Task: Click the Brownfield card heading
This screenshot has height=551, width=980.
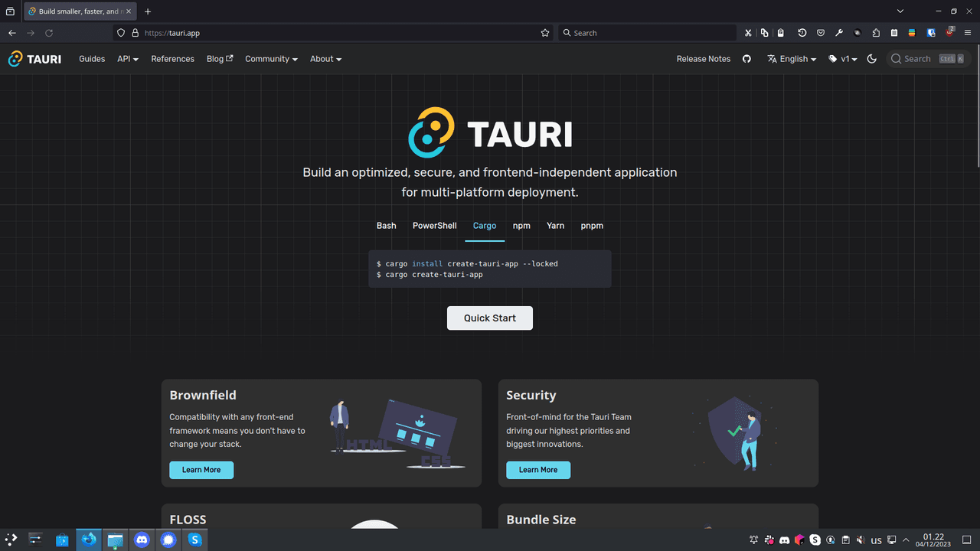Action: 203,395
